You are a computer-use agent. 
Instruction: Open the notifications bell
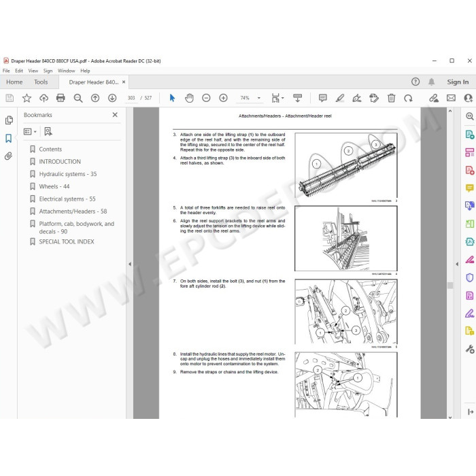(x=431, y=82)
